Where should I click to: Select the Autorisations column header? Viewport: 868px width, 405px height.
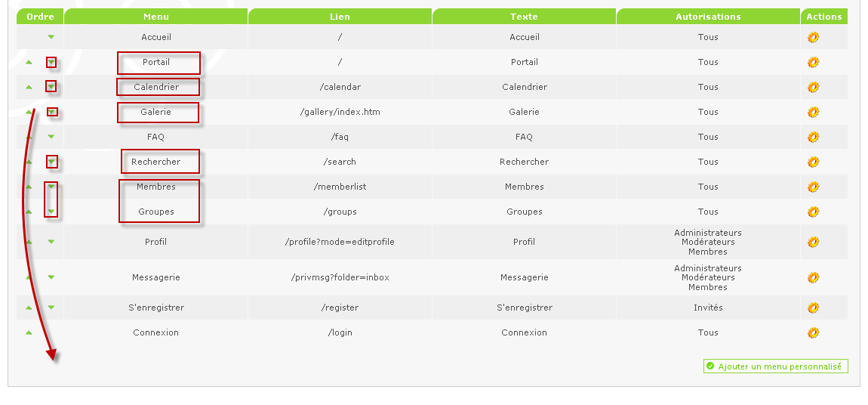click(x=708, y=17)
